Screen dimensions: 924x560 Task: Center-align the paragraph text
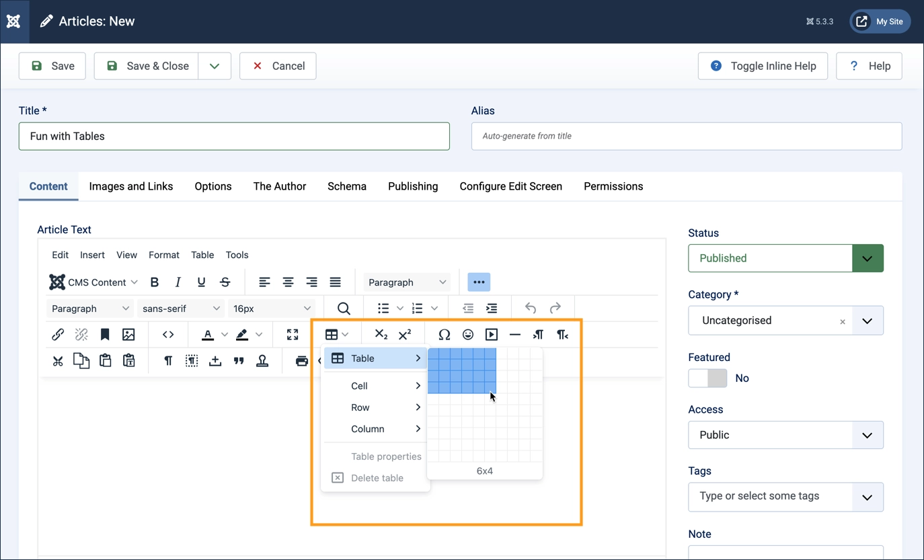click(288, 282)
